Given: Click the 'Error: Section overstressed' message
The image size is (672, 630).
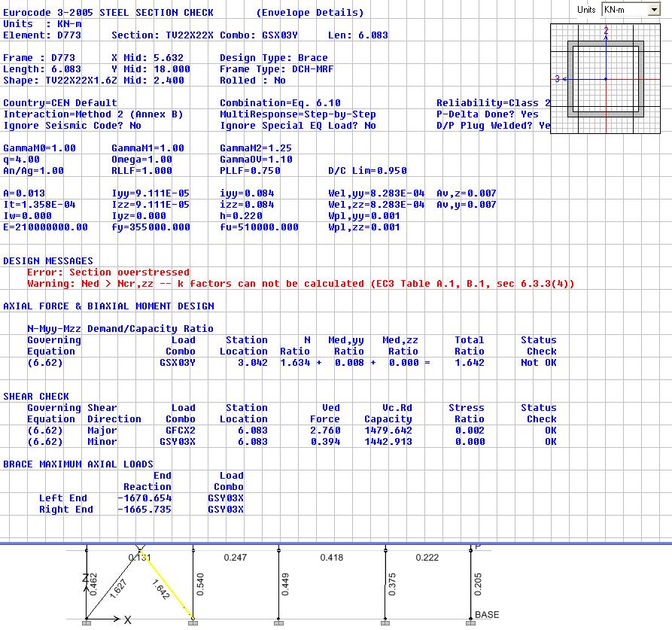Looking at the screenshot, I should tap(108, 272).
